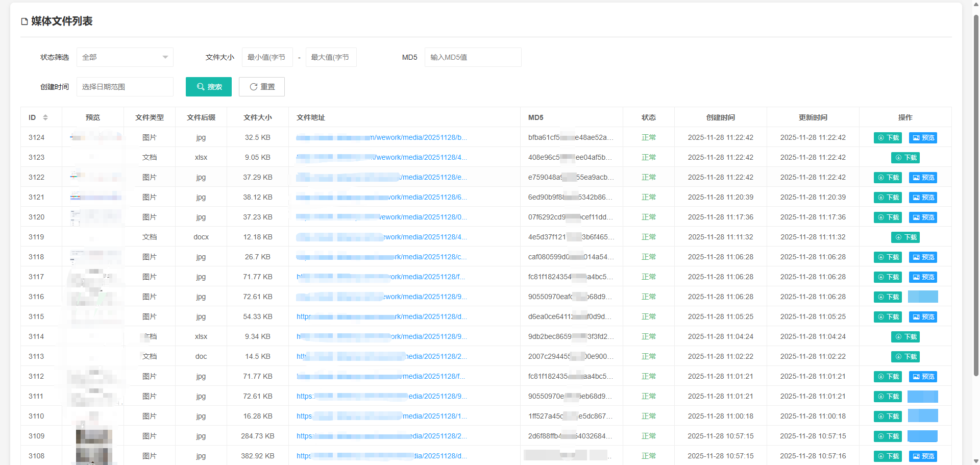Sort the table by ID column

point(45,117)
